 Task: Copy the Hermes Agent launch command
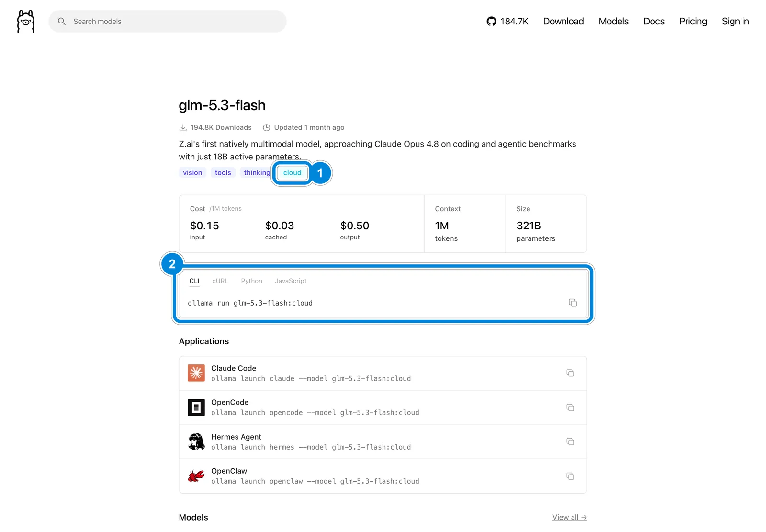pos(570,441)
